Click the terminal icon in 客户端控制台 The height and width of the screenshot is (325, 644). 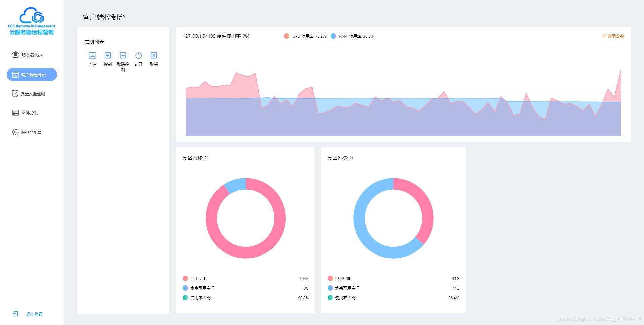tap(15, 75)
